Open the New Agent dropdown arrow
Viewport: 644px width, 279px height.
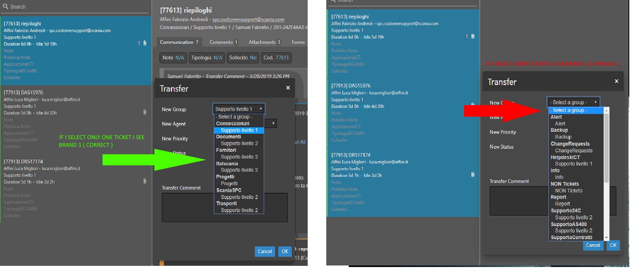(273, 124)
